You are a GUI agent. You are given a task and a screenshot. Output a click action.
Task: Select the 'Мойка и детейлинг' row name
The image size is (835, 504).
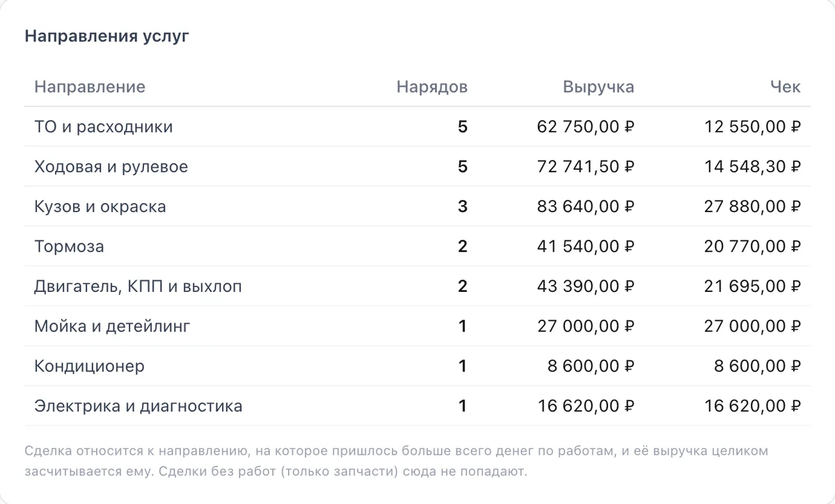(x=112, y=326)
